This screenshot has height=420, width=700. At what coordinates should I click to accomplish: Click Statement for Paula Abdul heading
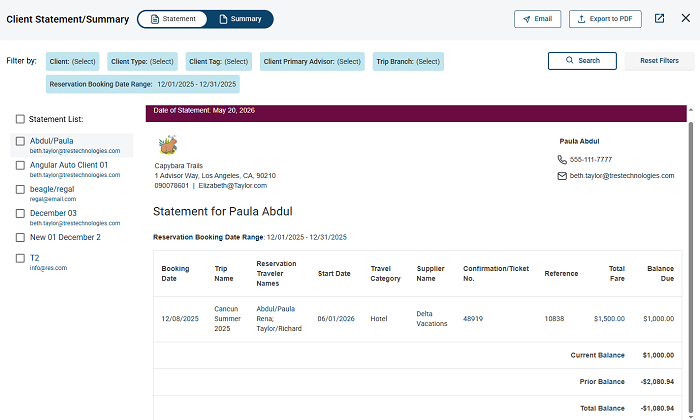pos(223,211)
